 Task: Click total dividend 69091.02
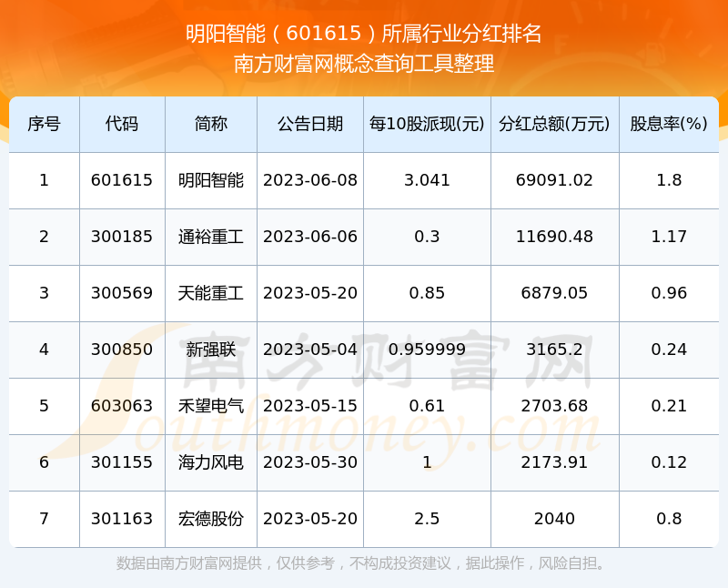(x=554, y=180)
